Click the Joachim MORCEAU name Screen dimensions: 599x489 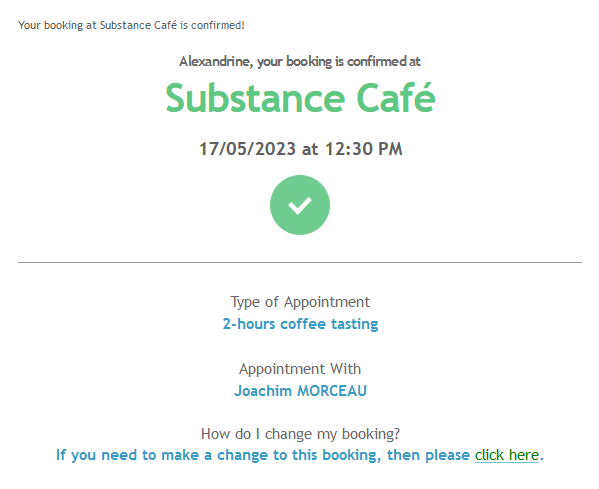300,391
